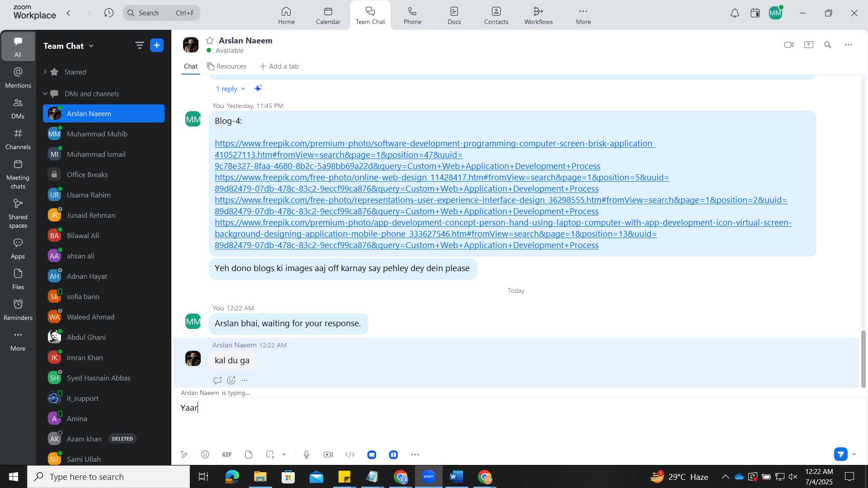Expand the 1 reply thread
Viewport: 868px width, 488px height.
coord(231,89)
